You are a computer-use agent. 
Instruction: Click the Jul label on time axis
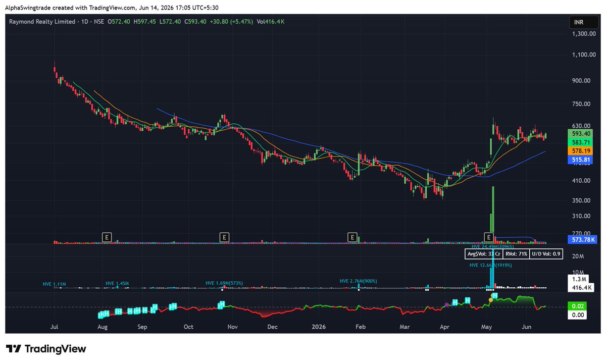point(55,327)
